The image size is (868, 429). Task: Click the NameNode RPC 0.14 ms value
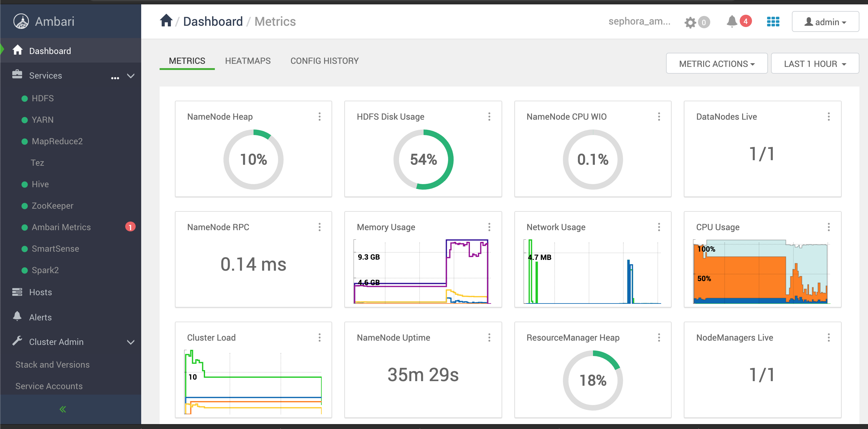tap(254, 264)
